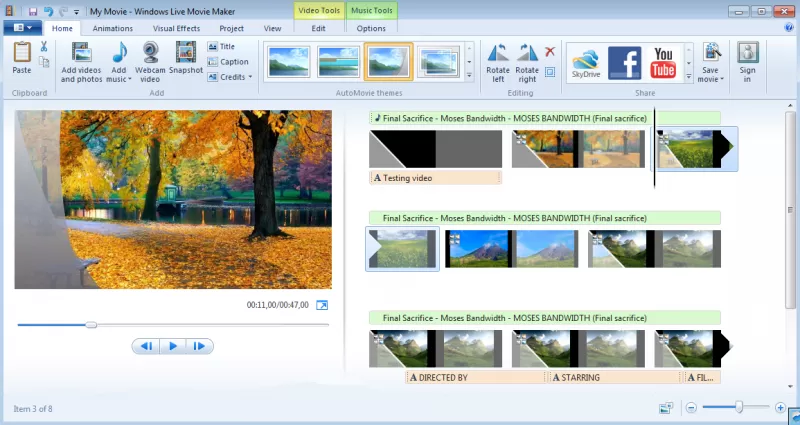800x425 pixels.
Task: Click the time scale zoom slider handle
Action: pyautogui.click(x=739, y=407)
